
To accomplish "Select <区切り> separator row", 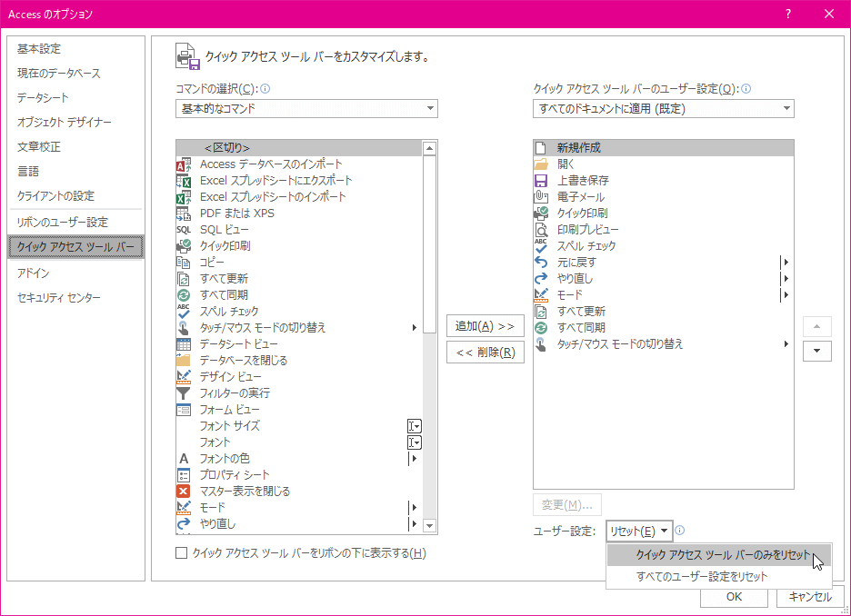I will tap(298, 147).
